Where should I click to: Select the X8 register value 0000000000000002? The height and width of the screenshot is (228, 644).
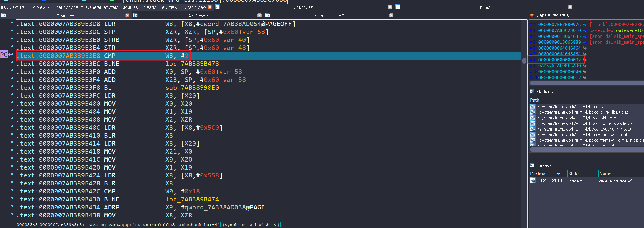tap(559, 60)
